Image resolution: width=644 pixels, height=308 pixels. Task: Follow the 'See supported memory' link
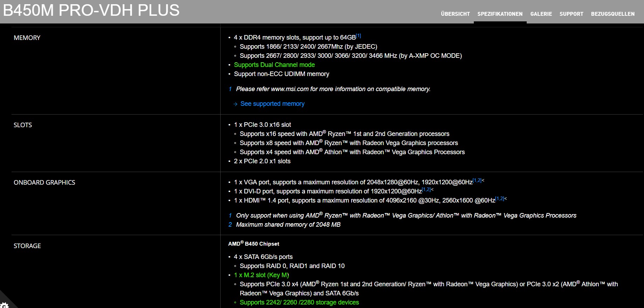tap(272, 104)
